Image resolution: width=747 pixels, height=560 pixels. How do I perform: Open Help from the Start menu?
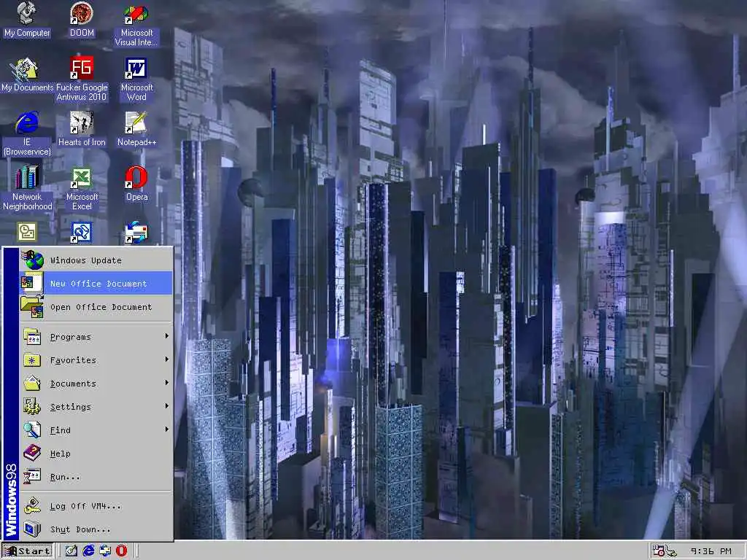(96, 454)
